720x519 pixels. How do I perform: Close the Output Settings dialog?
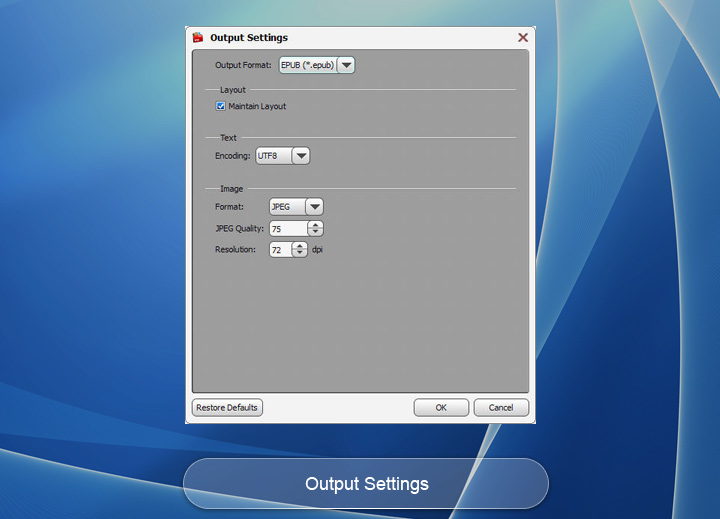pos(522,37)
